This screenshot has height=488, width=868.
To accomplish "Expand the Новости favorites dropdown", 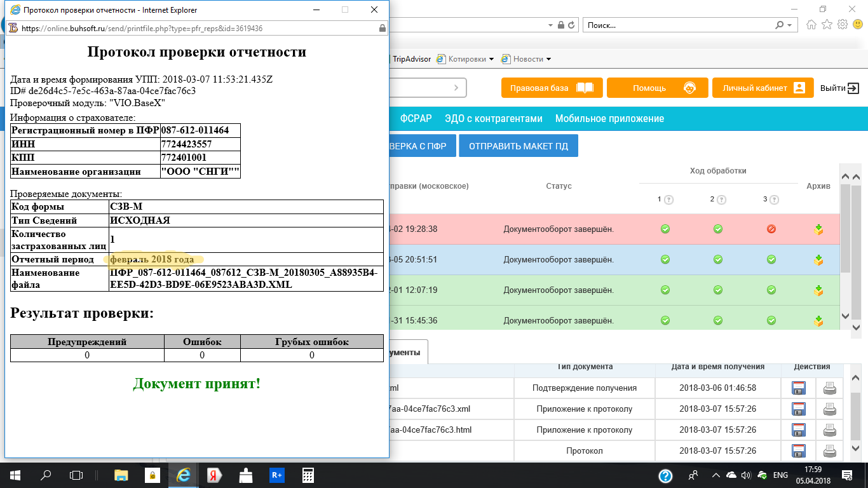I will (548, 59).
